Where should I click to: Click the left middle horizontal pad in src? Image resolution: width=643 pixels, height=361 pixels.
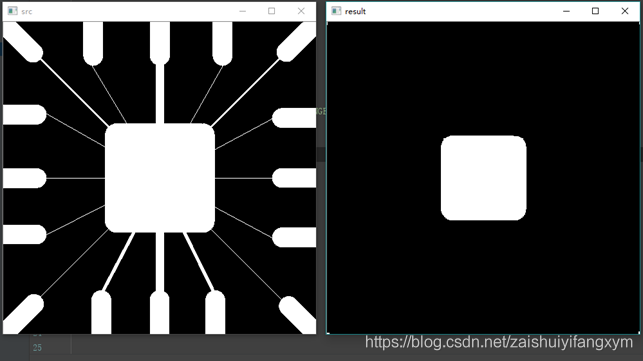(x=25, y=178)
